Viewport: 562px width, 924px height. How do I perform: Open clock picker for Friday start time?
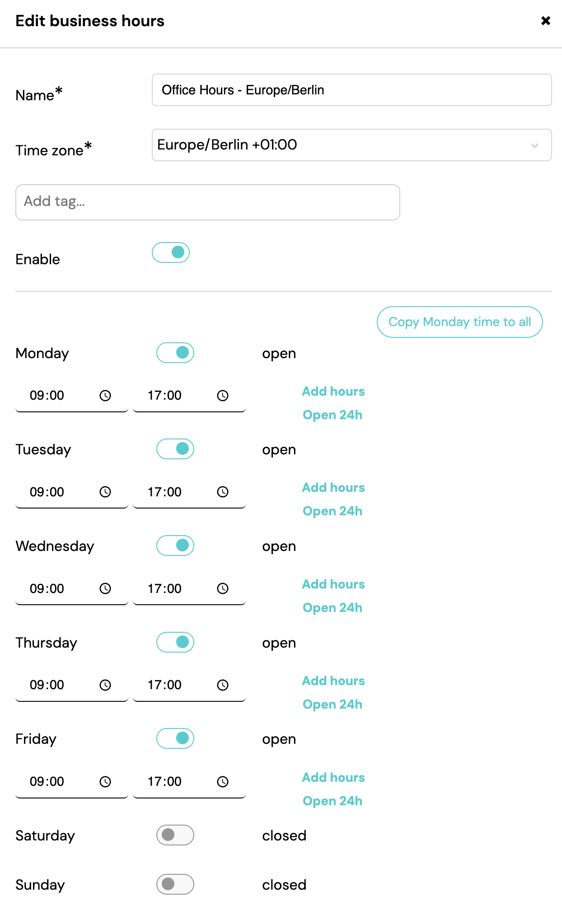105,782
